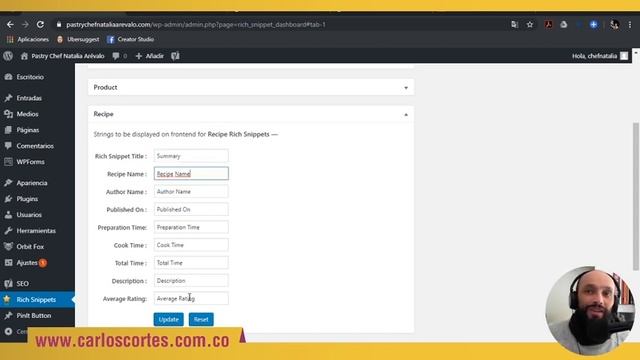Screen dimensions: 640x360
Task: Click the Total Time input field
Action: 191,263
